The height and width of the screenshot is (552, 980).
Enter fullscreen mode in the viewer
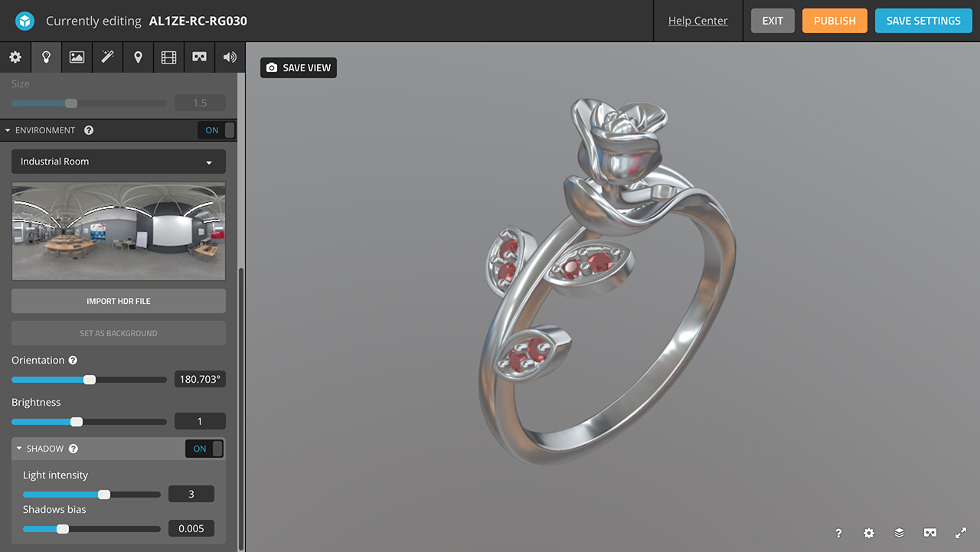click(961, 533)
